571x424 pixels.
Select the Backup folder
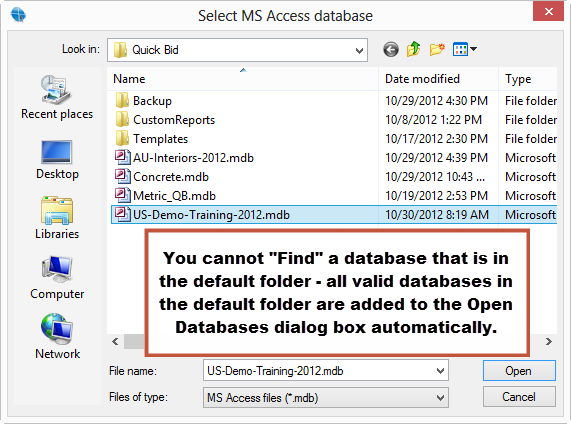[152, 101]
